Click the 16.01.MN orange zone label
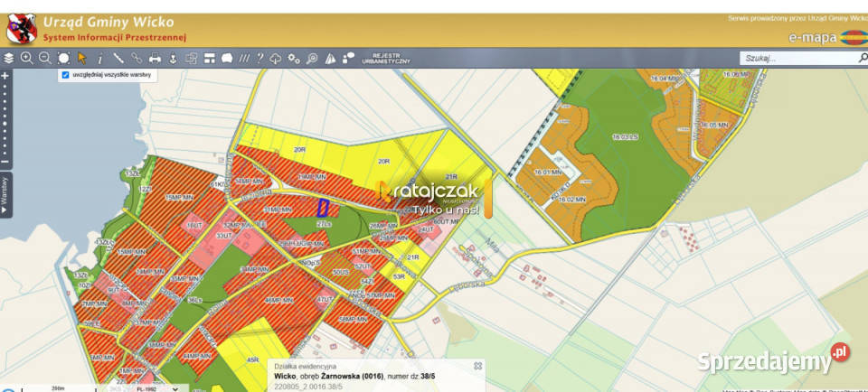The width and height of the screenshot is (868, 392). point(548,172)
